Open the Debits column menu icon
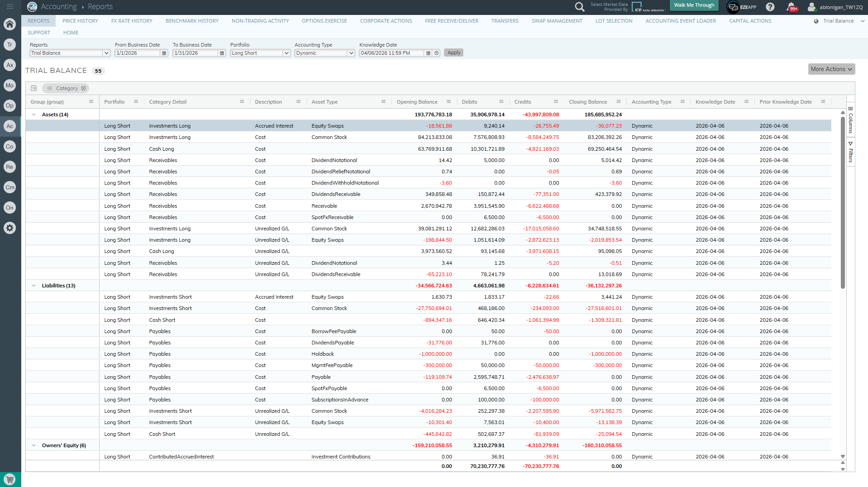This screenshot has height=487, width=868. click(501, 102)
